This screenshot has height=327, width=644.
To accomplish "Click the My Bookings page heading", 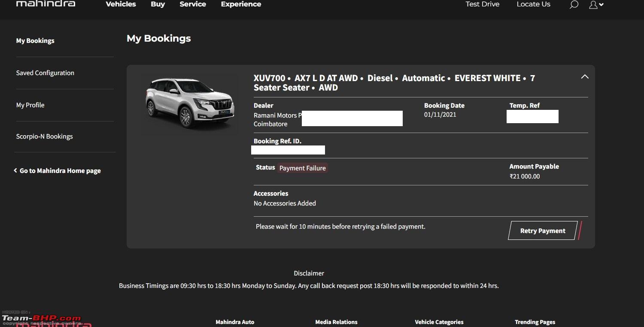I will 158,39.
